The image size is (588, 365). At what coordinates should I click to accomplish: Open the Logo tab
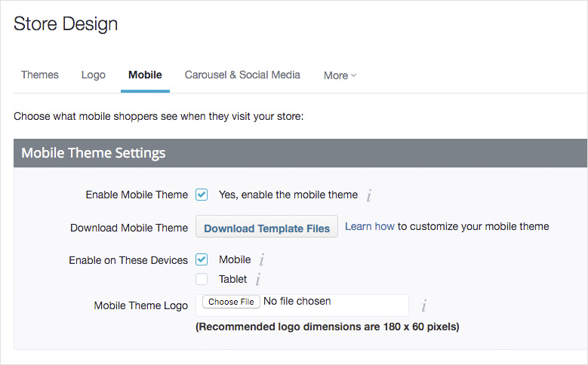pyautogui.click(x=94, y=75)
